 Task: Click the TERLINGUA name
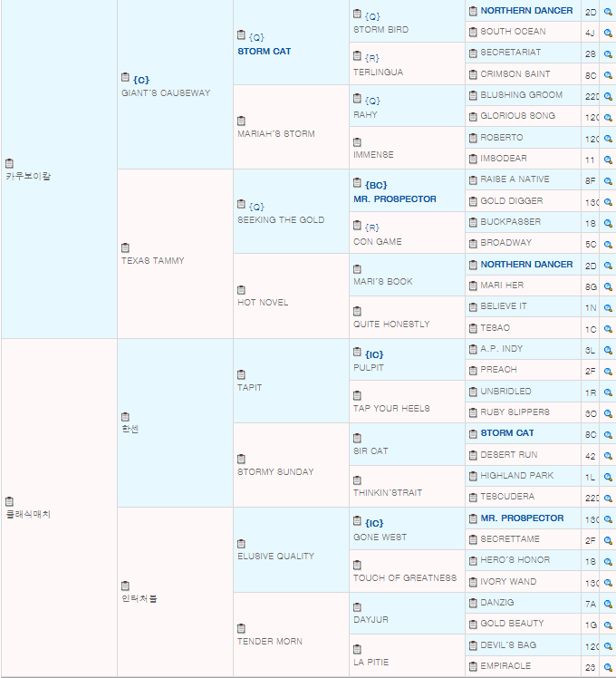coord(378,73)
